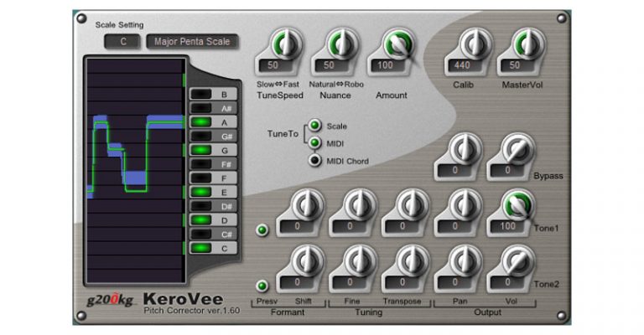The height and width of the screenshot is (335, 644).
Task: Disable the C note key
Action: [x=213, y=248]
